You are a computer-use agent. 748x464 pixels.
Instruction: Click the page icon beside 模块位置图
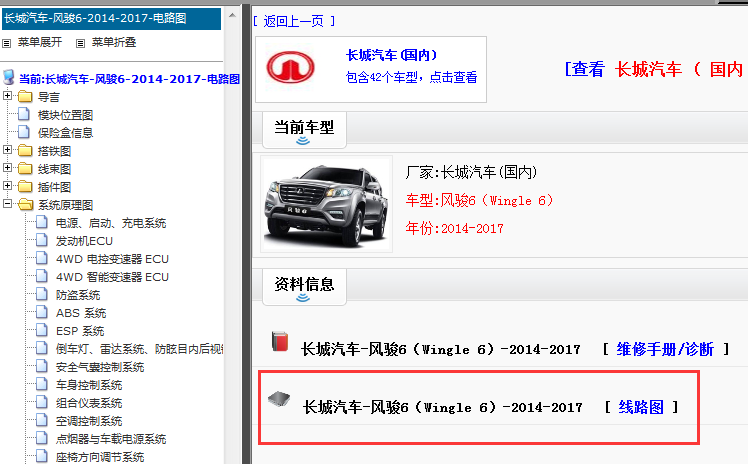point(24,114)
